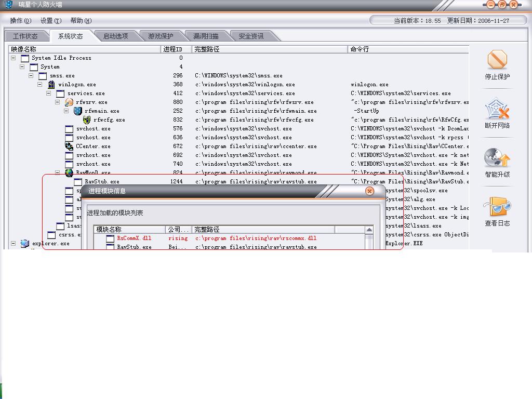This screenshot has width=532, height=399.
Task: Select the svchost.exe row with ID 636
Action: (238, 137)
